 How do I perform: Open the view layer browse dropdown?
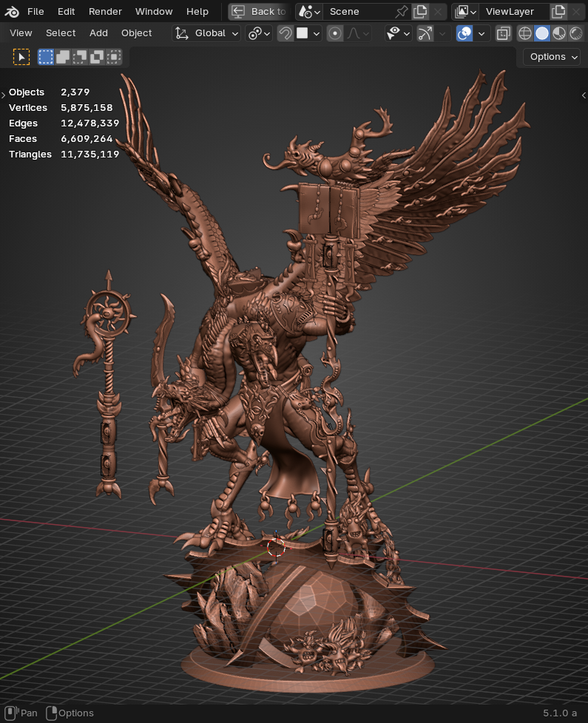[x=465, y=12]
